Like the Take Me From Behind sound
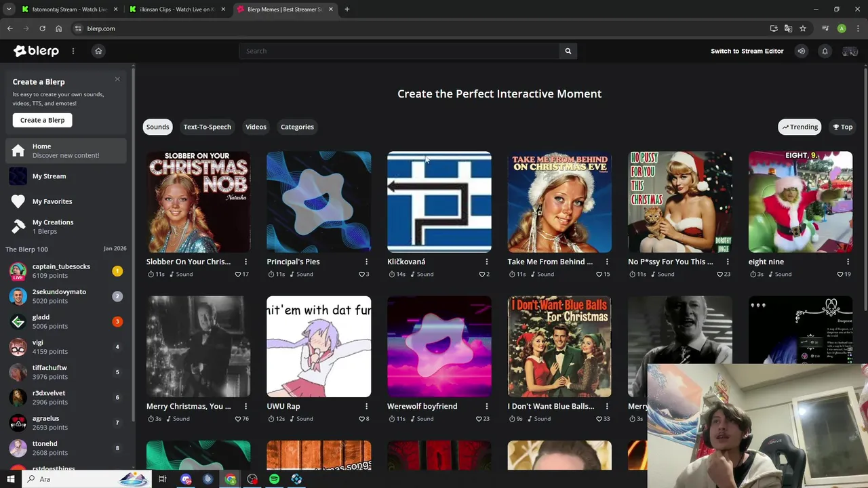This screenshot has height=488, width=868. (599, 274)
